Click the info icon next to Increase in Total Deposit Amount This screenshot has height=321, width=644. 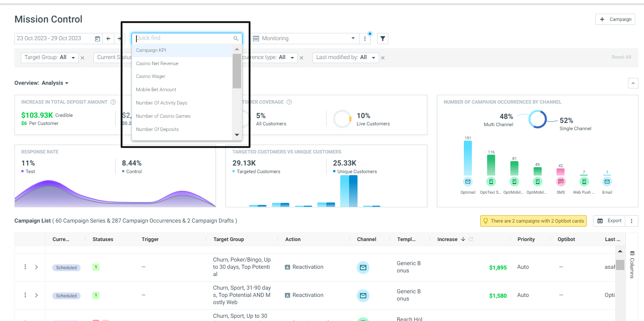click(113, 102)
